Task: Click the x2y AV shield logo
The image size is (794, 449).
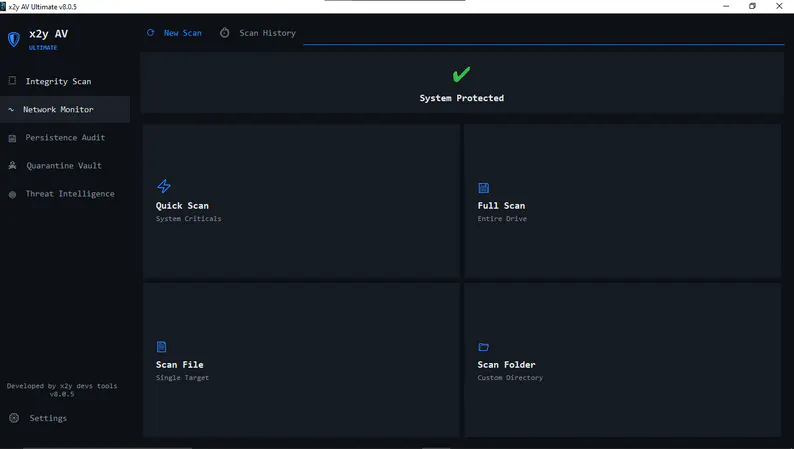Action: [x=14, y=39]
